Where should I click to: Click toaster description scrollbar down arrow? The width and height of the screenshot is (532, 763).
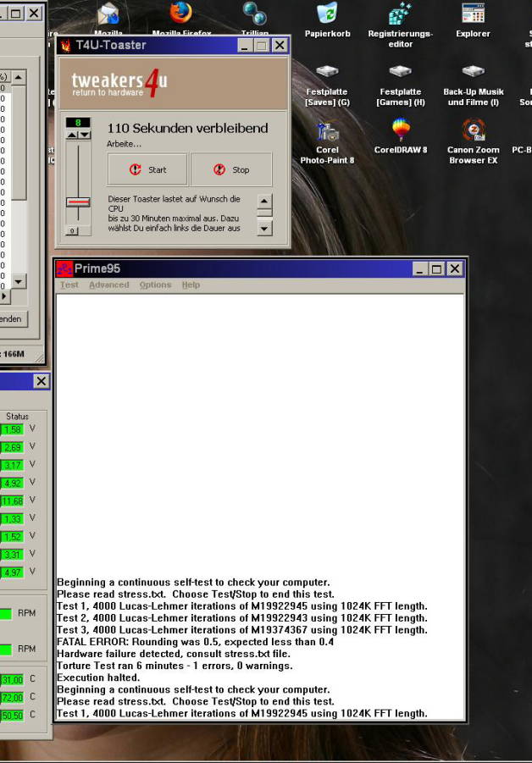click(264, 228)
